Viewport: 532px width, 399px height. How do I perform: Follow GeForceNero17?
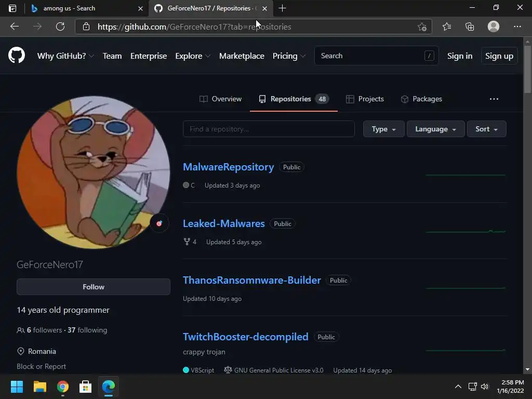pyautogui.click(x=94, y=287)
